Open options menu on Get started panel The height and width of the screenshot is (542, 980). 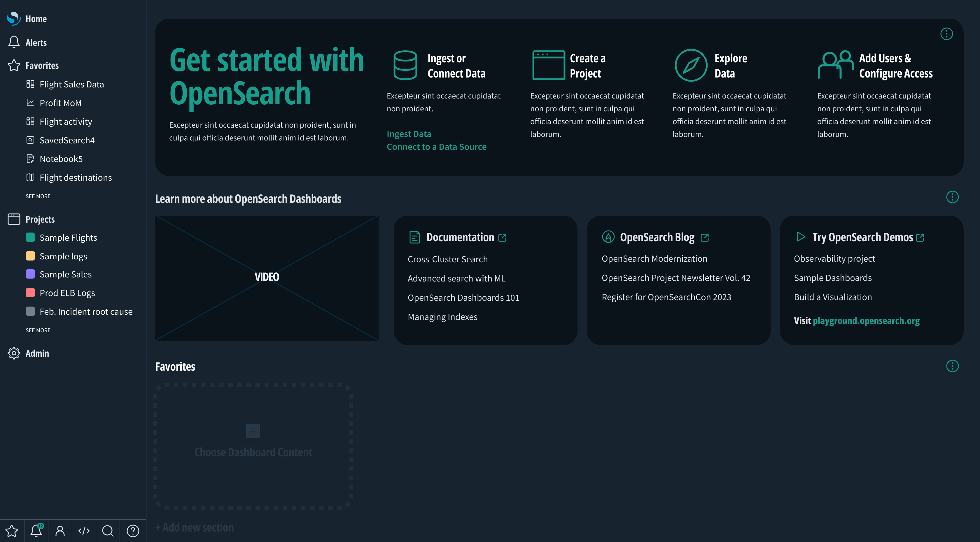(x=946, y=34)
